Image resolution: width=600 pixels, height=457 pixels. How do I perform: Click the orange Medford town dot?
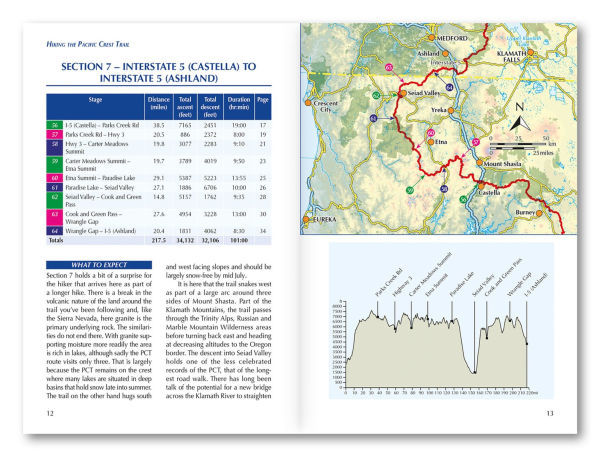coord(432,38)
